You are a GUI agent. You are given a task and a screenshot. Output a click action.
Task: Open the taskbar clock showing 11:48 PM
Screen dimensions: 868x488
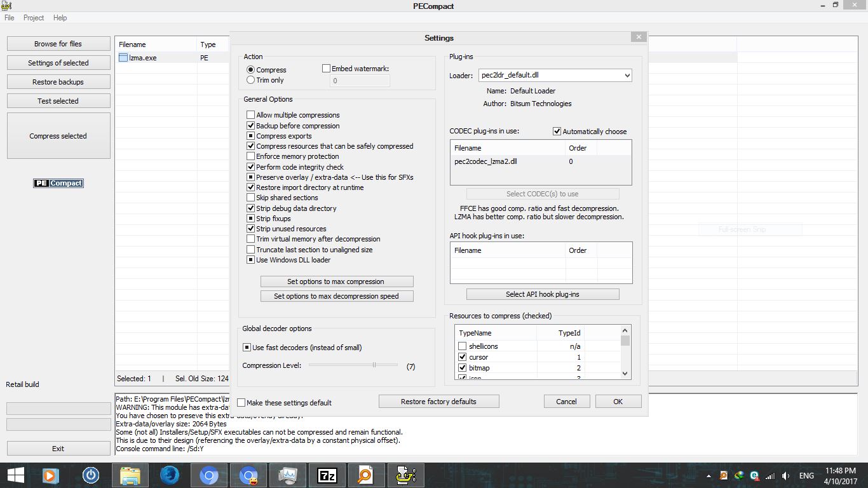coord(841,476)
